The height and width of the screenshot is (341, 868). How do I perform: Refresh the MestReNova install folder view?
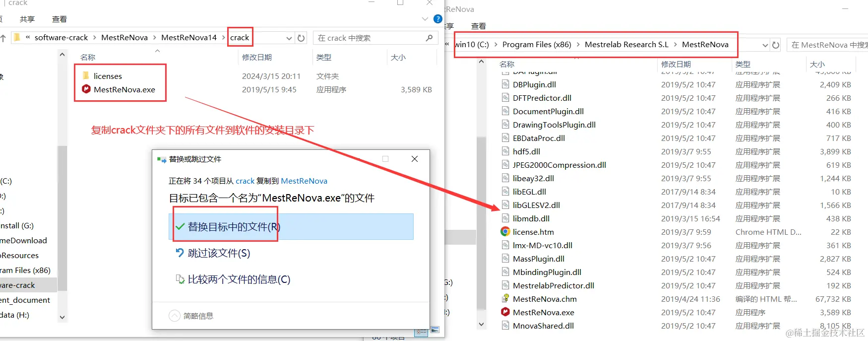click(x=776, y=45)
